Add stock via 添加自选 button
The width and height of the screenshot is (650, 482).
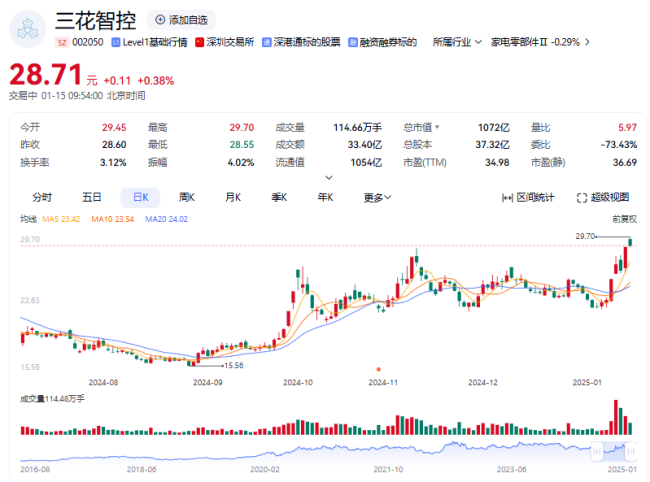click(x=181, y=20)
